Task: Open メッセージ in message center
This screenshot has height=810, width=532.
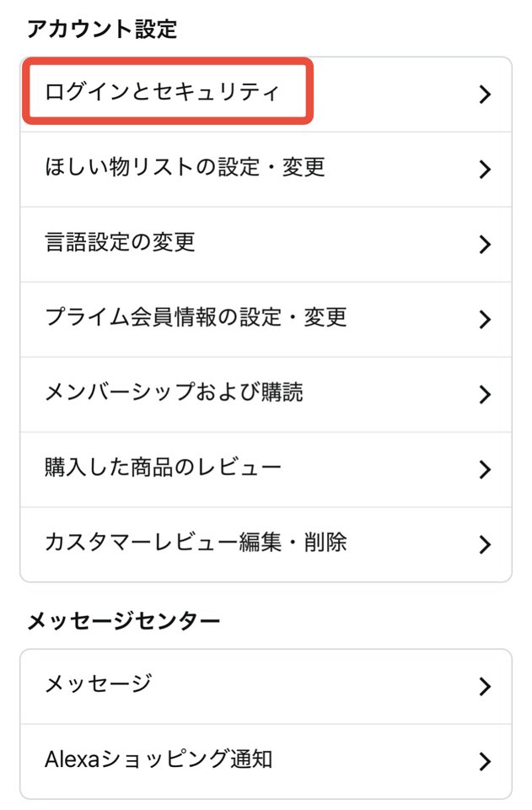Action: pos(98,684)
